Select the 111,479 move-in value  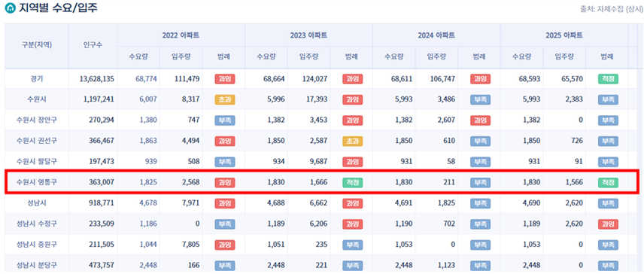click(x=187, y=79)
